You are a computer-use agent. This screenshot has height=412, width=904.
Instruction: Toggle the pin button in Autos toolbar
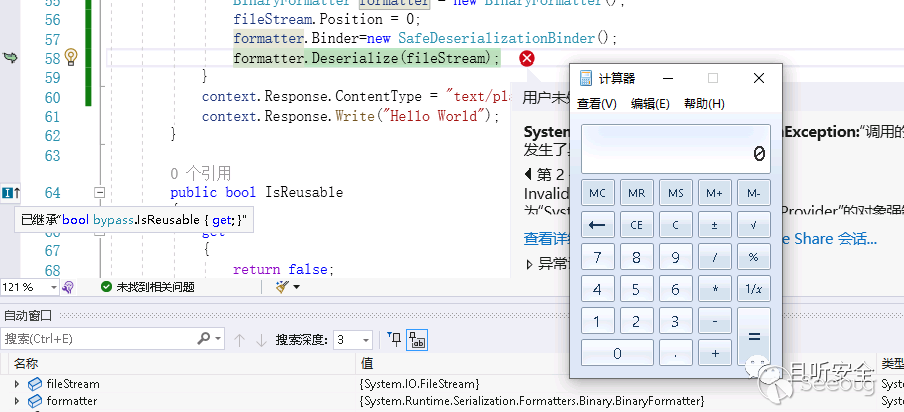[x=394, y=340]
